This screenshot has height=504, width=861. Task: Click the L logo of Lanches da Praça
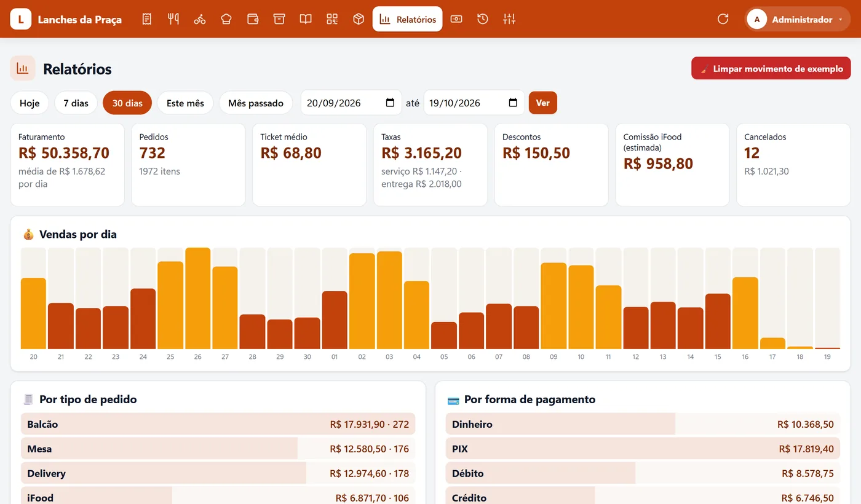[x=21, y=19]
